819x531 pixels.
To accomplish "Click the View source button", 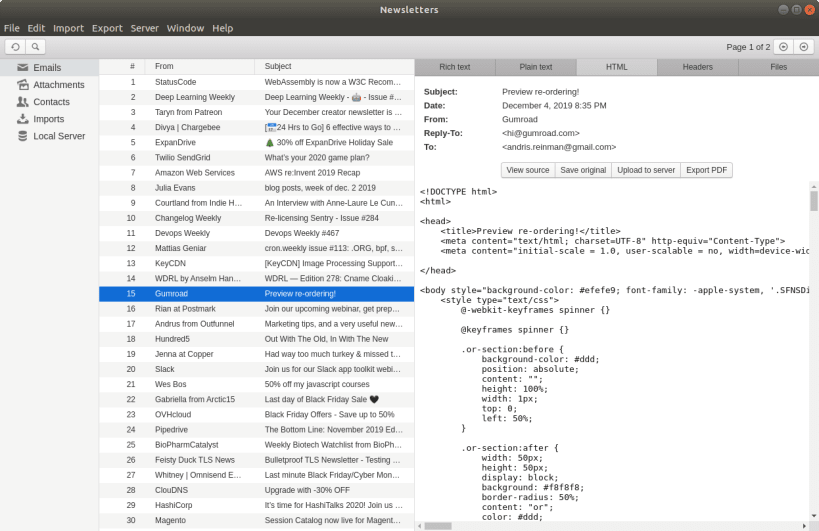I will point(527,170).
